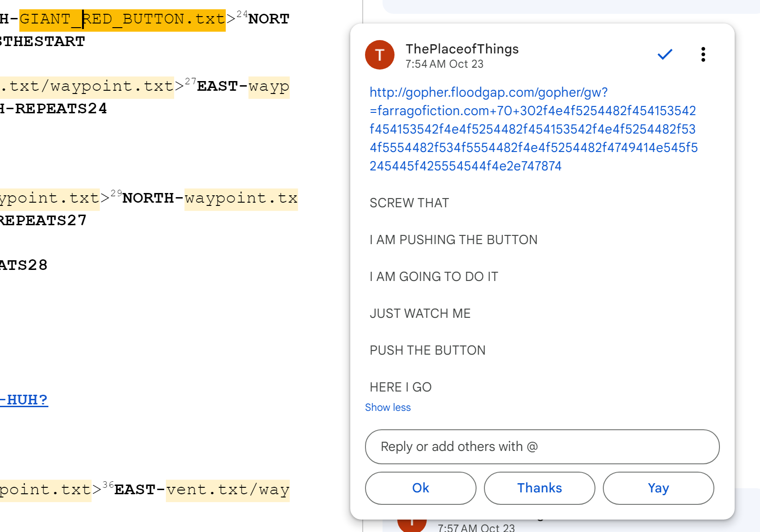Click the Reply or add others field
760x532 pixels.
(x=542, y=447)
